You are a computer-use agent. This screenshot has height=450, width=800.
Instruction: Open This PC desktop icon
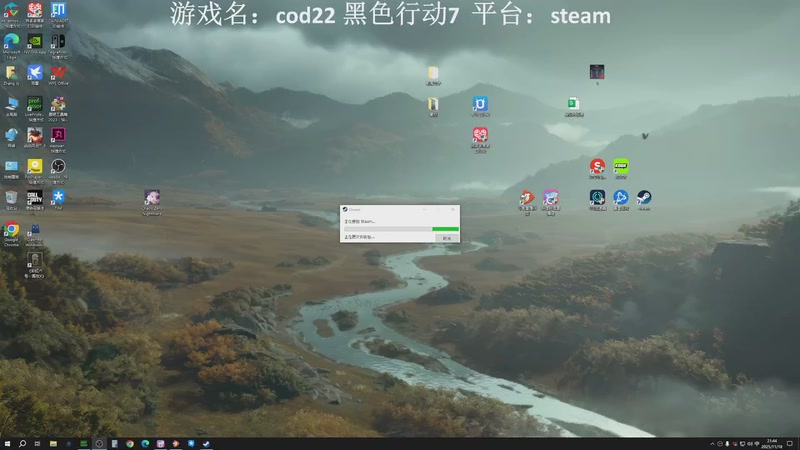tap(11, 104)
